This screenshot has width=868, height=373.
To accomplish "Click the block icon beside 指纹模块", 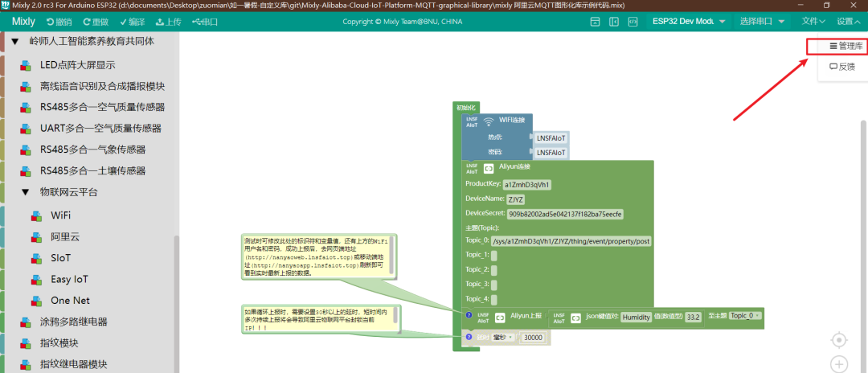I will coord(26,343).
